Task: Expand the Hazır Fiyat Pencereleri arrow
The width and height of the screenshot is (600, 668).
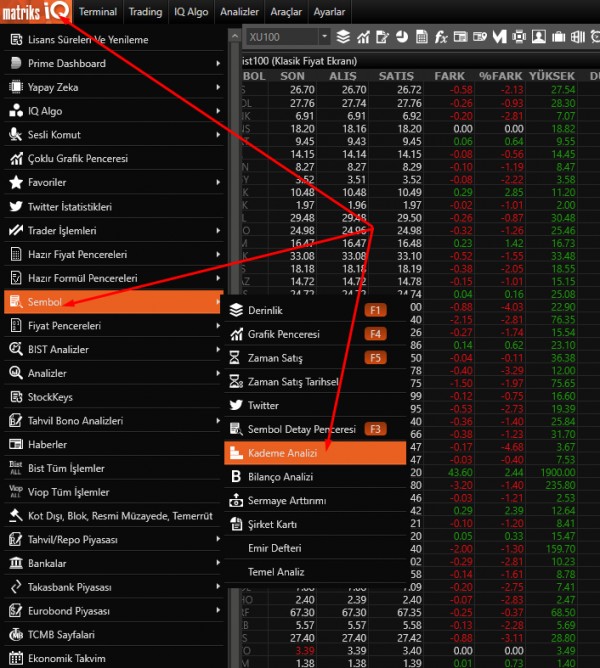Action: click(218, 254)
